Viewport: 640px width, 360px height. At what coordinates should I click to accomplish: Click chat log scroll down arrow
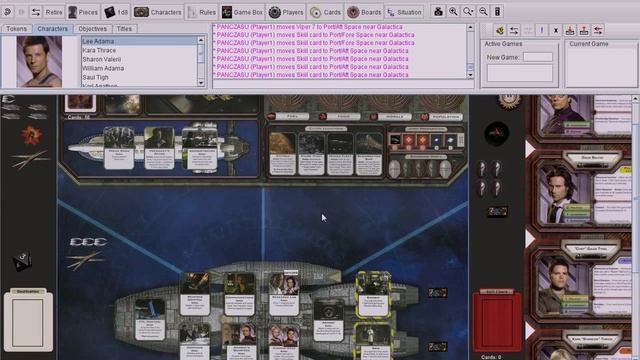click(x=470, y=75)
